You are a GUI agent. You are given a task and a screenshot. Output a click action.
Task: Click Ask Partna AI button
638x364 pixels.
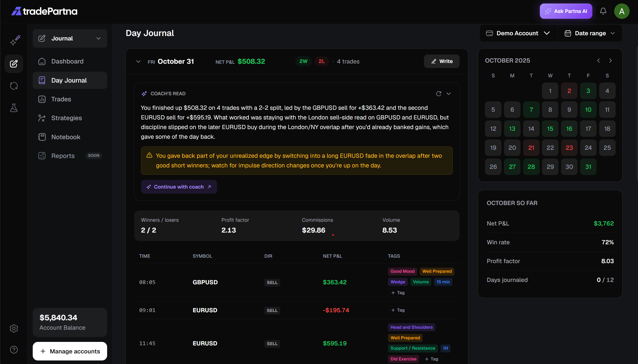(566, 11)
